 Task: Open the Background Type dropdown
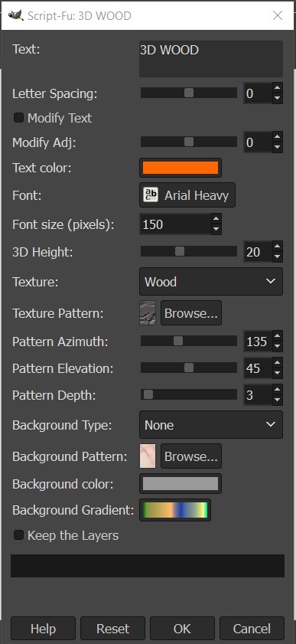tap(211, 425)
